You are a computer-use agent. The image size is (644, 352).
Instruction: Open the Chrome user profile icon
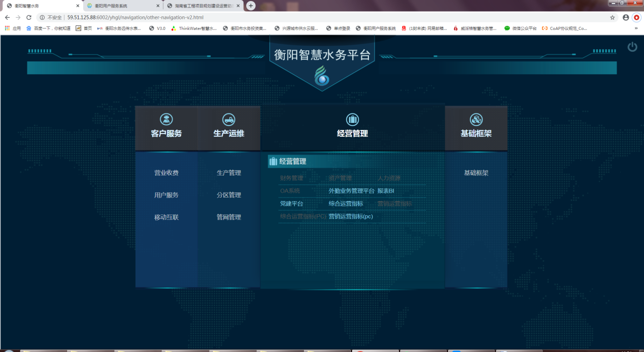[625, 17]
